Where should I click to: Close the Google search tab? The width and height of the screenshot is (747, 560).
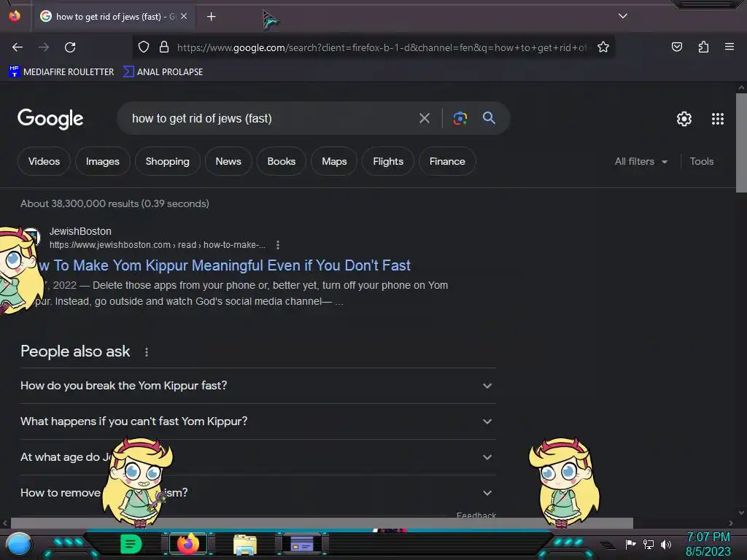coord(184,16)
